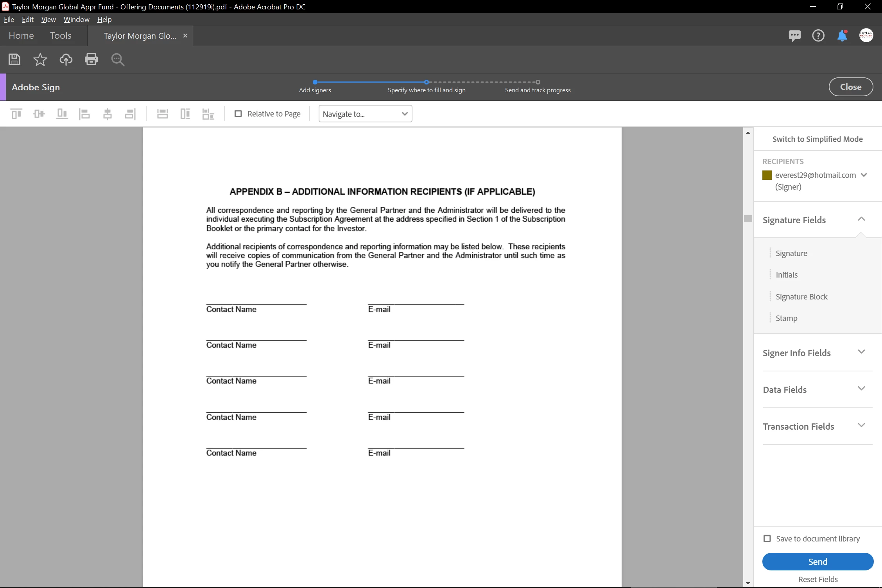Click the olive recipient color swatch

coord(767,175)
